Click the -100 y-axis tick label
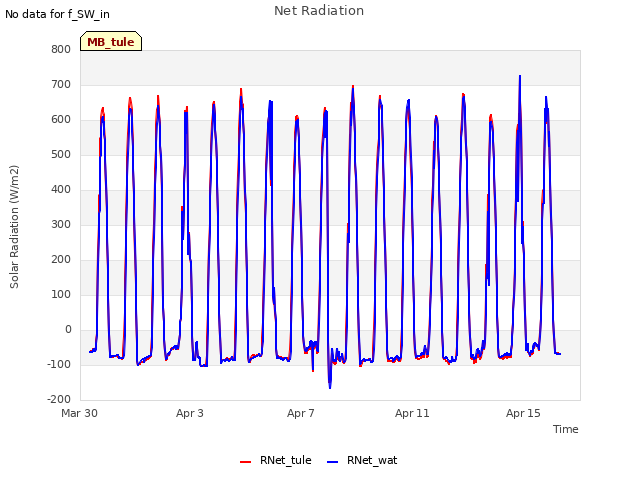 (59, 364)
